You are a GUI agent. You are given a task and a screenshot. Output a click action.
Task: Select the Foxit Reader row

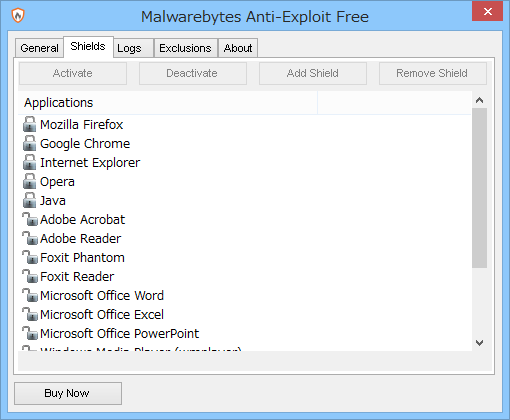[245, 276]
